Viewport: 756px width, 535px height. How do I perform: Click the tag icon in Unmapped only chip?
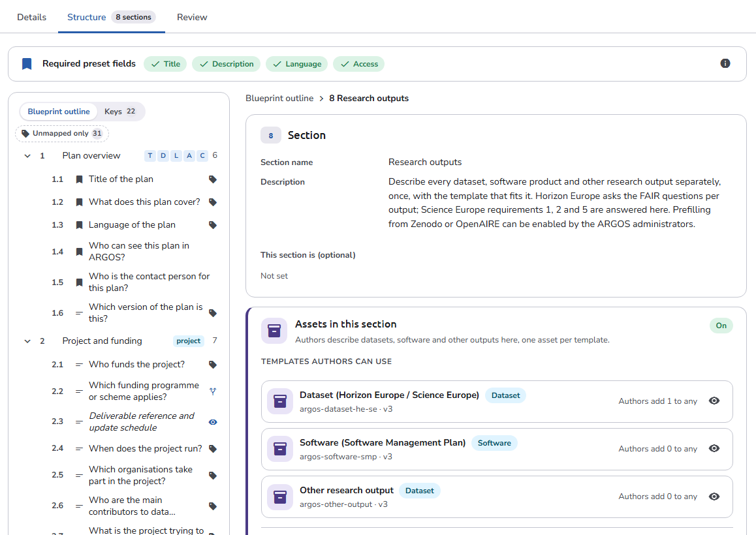pyautogui.click(x=25, y=134)
